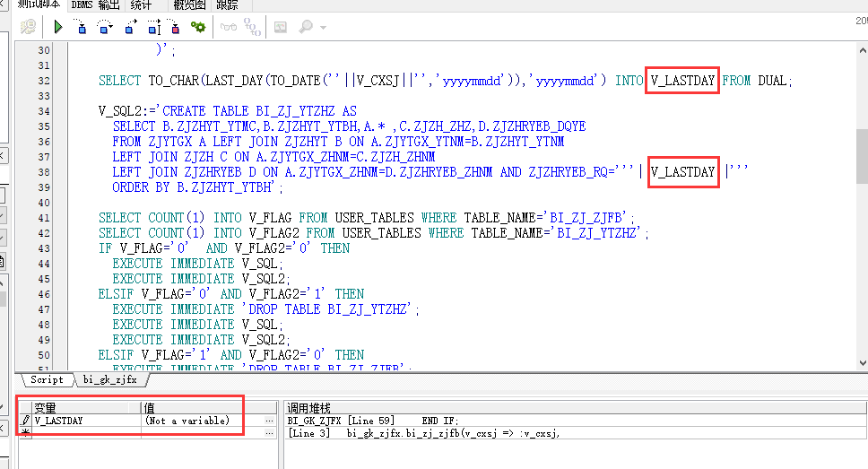Screen dimensions: 868x469
Task: Click the Step Over debug icon
Action: point(104,27)
